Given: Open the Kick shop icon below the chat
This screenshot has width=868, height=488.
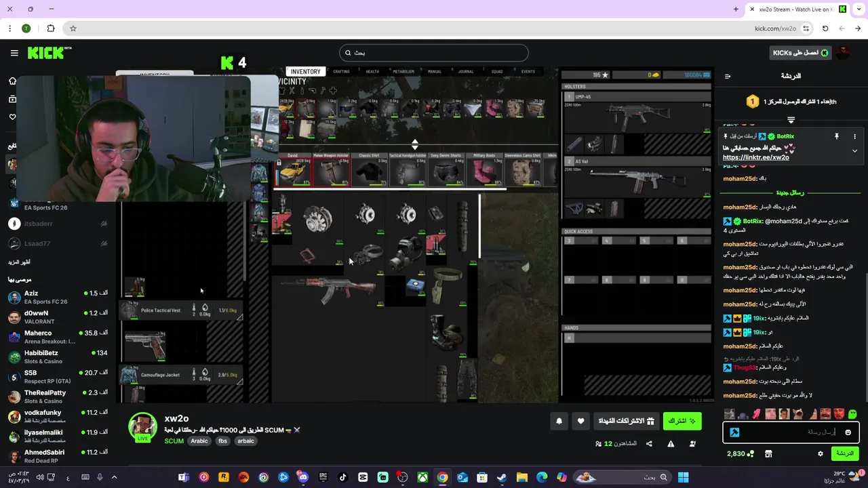Looking at the screenshot, I should pyautogui.click(x=768, y=453).
